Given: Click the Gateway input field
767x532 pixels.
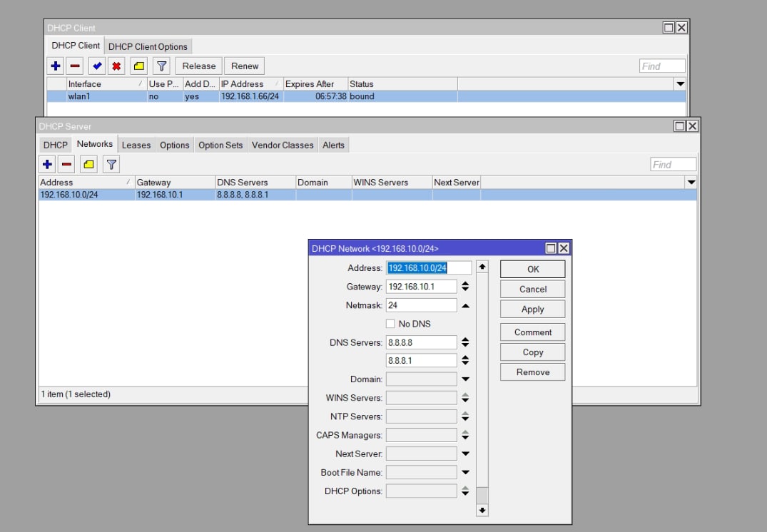Looking at the screenshot, I should click(x=421, y=287).
